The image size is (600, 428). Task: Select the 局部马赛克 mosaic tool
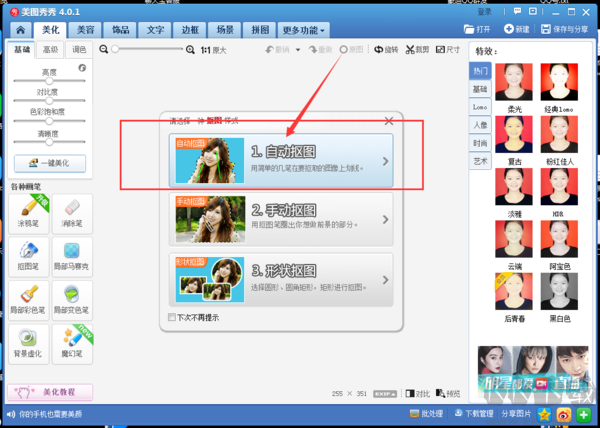[72, 257]
